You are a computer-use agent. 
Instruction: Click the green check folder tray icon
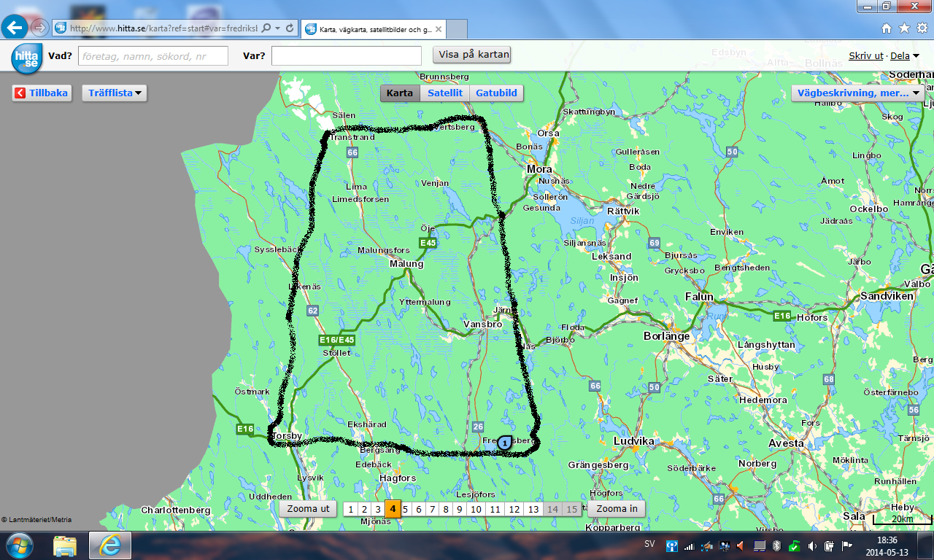[x=794, y=545]
